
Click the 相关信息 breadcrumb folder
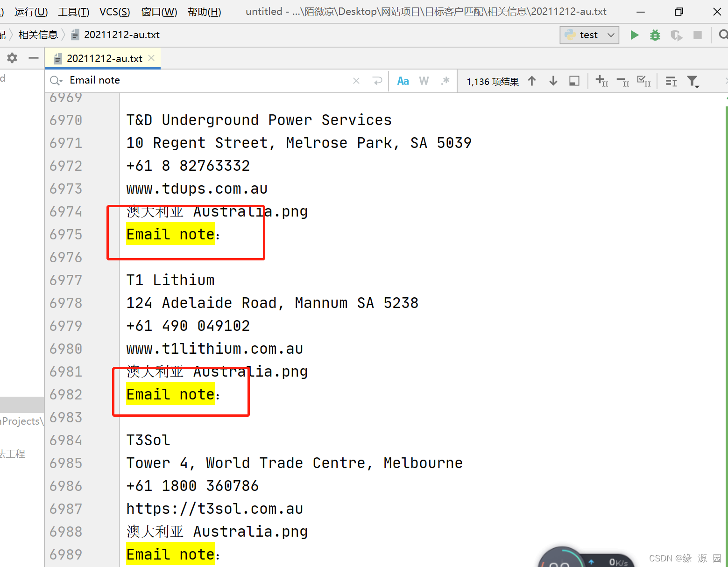[x=38, y=35]
